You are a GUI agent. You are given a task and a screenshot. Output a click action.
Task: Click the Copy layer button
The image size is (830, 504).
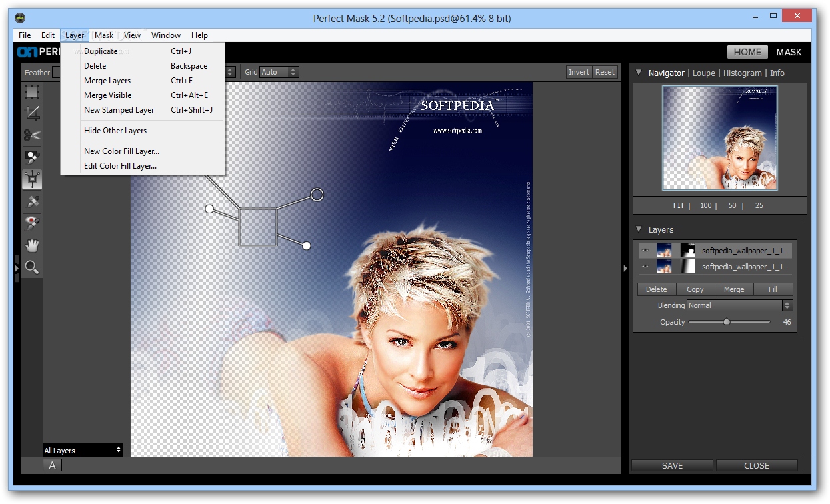tap(695, 289)
